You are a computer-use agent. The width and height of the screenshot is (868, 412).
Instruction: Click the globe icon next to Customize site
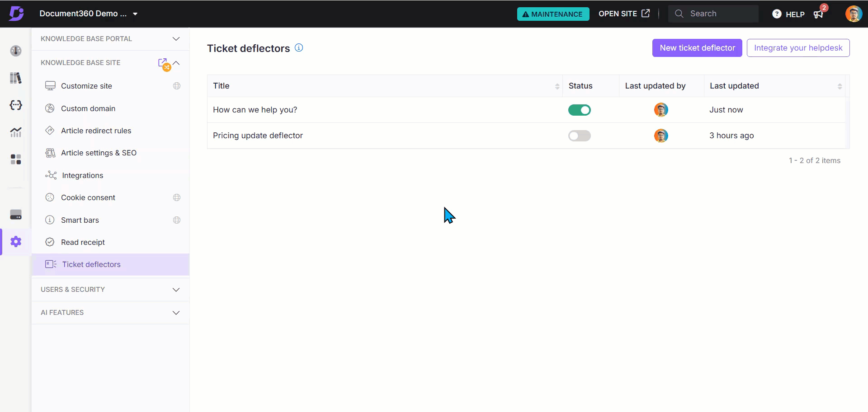coord(177,86)
